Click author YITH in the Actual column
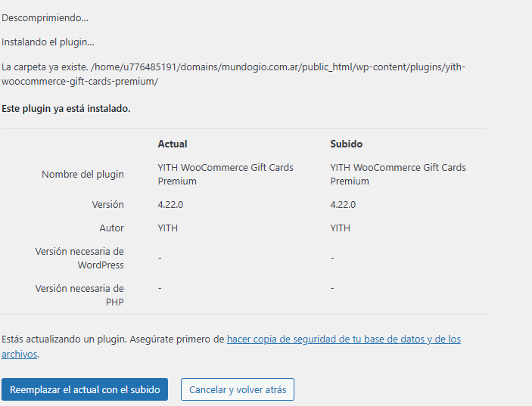 tap(168, 228)
